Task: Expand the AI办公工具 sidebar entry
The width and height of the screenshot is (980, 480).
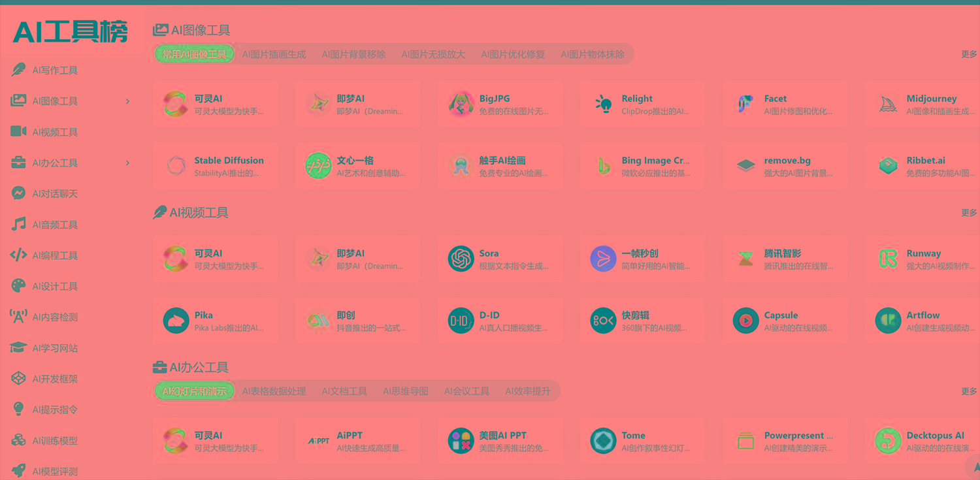Action: tap(127, 163)
